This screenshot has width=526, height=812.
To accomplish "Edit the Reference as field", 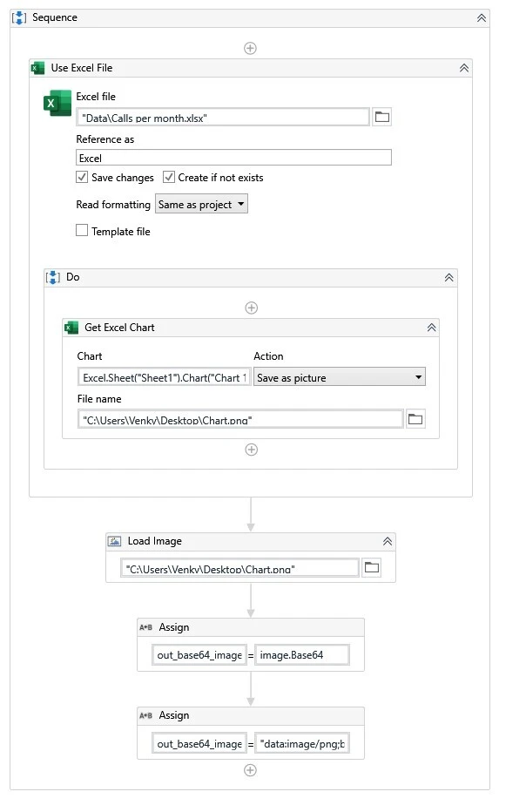I will (x=233, y=158).
